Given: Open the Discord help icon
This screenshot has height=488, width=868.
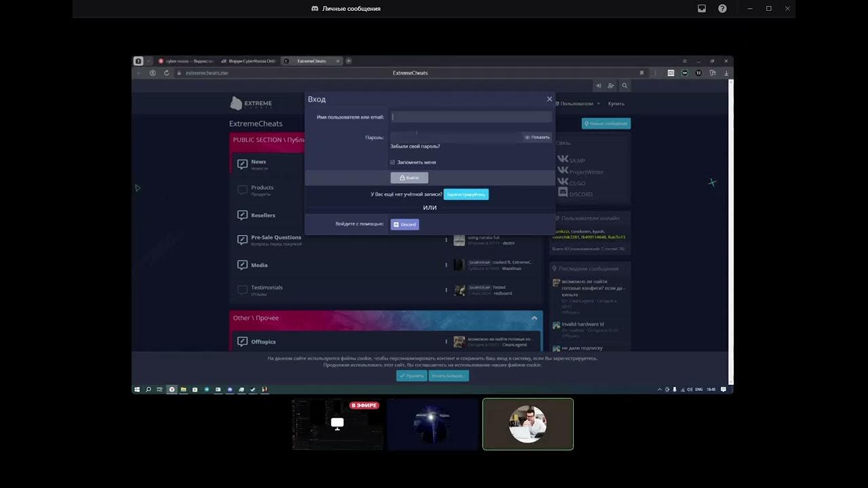Looking at the screenshot, I should point(722,9).
